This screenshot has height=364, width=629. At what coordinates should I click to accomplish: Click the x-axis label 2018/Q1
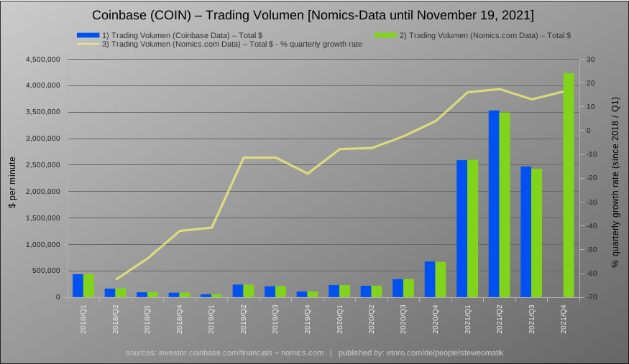(83, 319)
